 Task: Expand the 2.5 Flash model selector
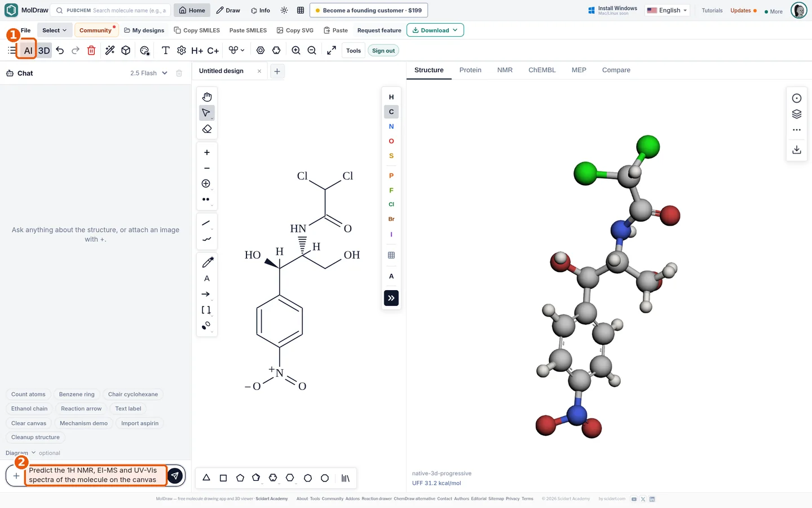(x=149, y=73)
